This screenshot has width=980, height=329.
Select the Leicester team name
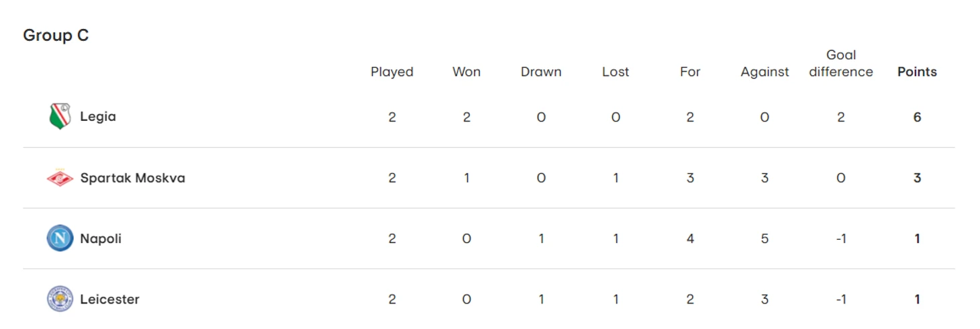[x=109, y=299]
